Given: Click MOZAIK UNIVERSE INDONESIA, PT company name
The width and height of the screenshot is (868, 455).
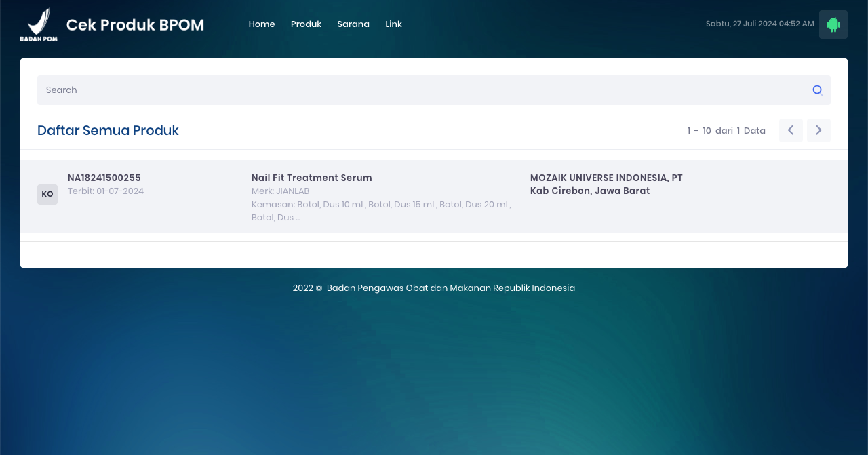Looking at the screenshot, I should coord(606,178).
